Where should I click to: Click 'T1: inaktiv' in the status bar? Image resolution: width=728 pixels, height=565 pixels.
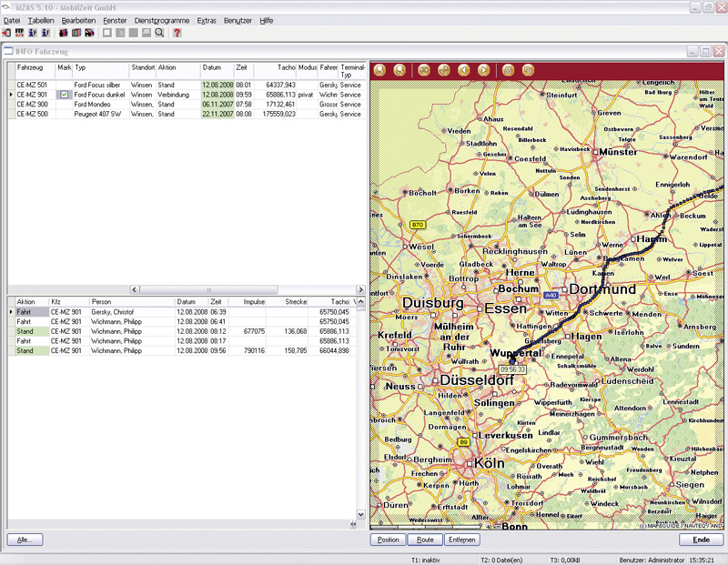pos(425,560)
